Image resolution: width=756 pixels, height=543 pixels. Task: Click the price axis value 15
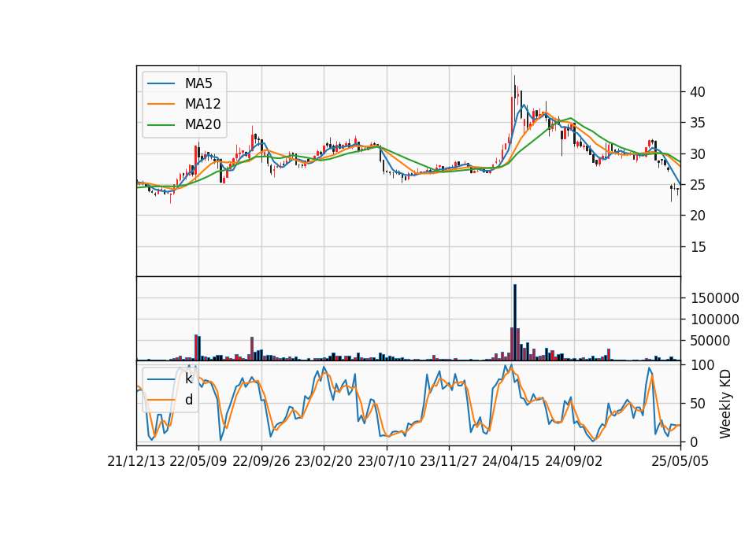697,247
